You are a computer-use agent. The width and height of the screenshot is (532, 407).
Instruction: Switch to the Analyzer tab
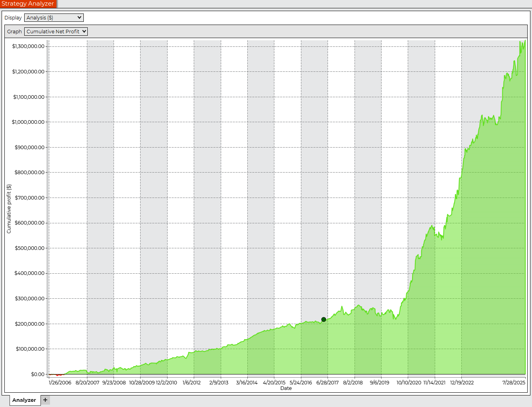(x=24, y=400)
